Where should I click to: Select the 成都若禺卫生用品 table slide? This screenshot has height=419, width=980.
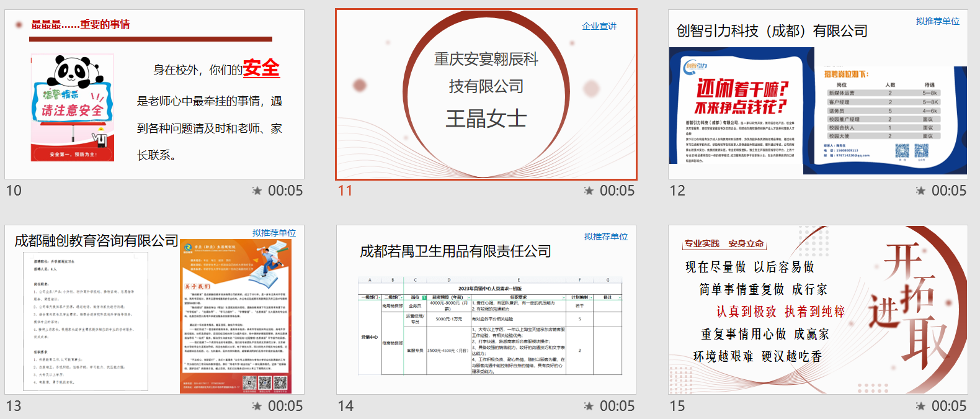click(486, 310)
